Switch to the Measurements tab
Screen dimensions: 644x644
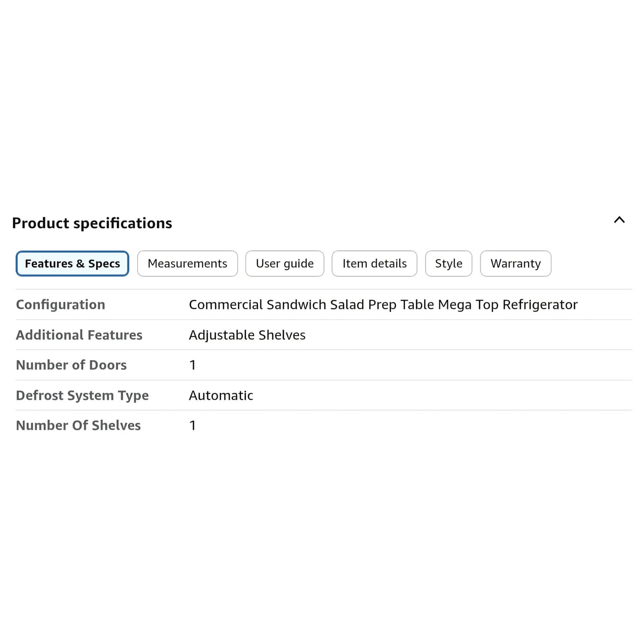coord(187,263)
